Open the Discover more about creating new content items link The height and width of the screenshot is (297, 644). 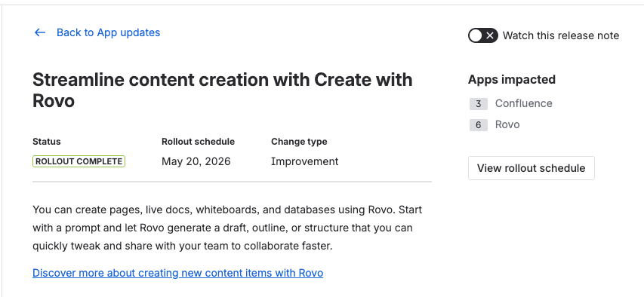coord(178,273)
